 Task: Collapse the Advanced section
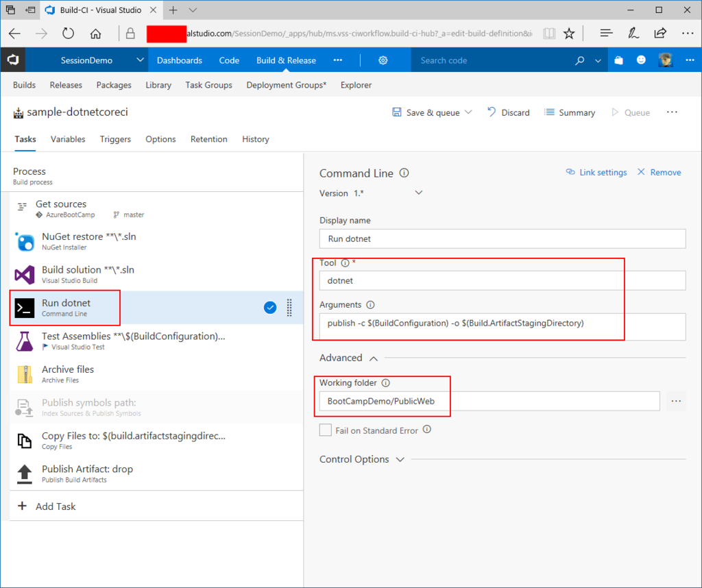point(374,358)
